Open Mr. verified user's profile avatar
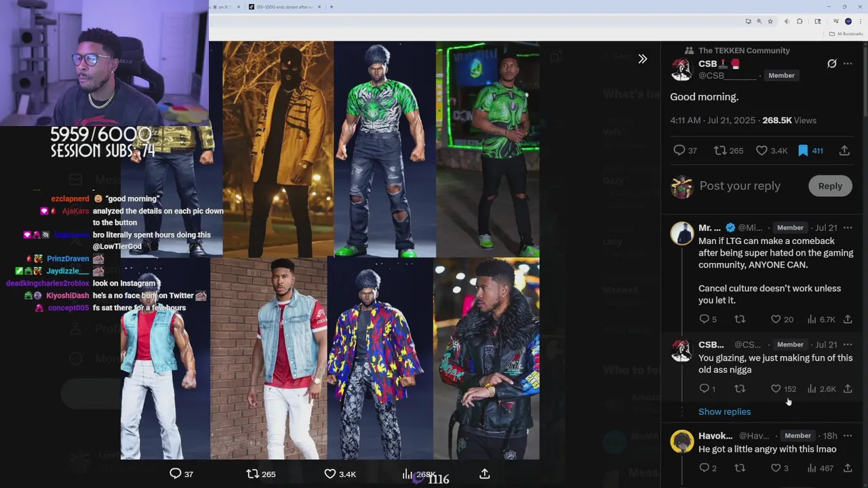 click(x=682, y=233)
